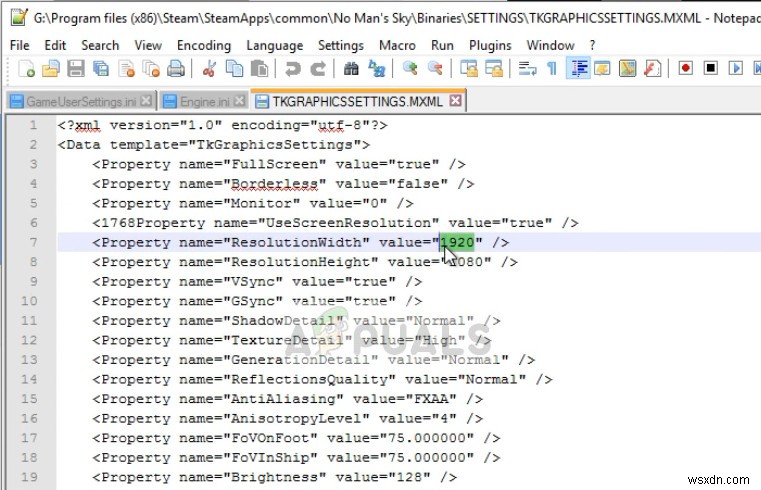Close the TKGRAPHICSSETTINGS.MXML tab
This screenshot has height=490, width=761.
(x=455, y=100)
